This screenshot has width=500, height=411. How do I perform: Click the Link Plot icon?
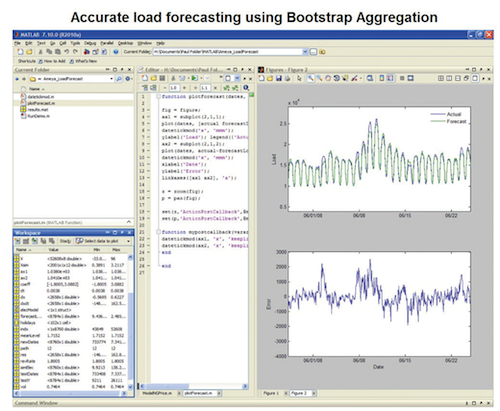(x=370, y=78)
